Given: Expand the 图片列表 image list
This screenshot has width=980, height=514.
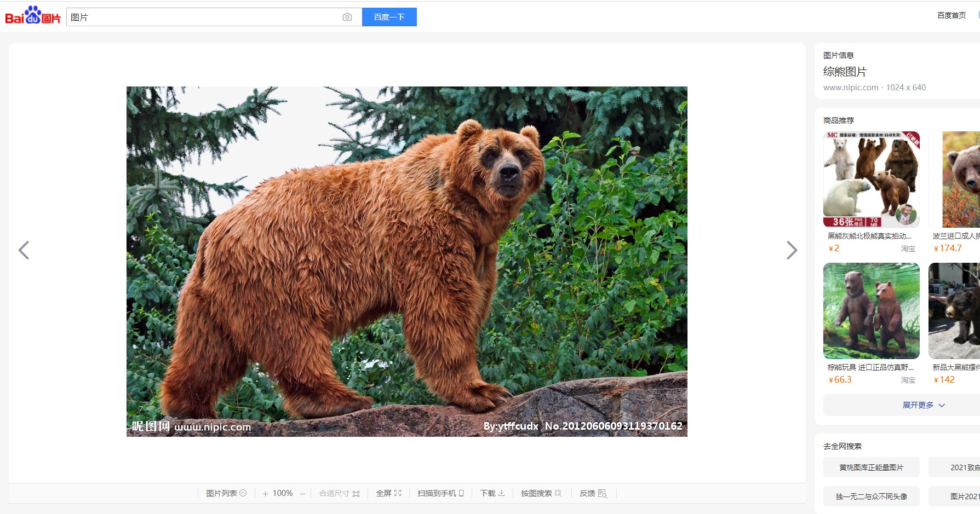Looking at the screenshot, I should 226,493.
